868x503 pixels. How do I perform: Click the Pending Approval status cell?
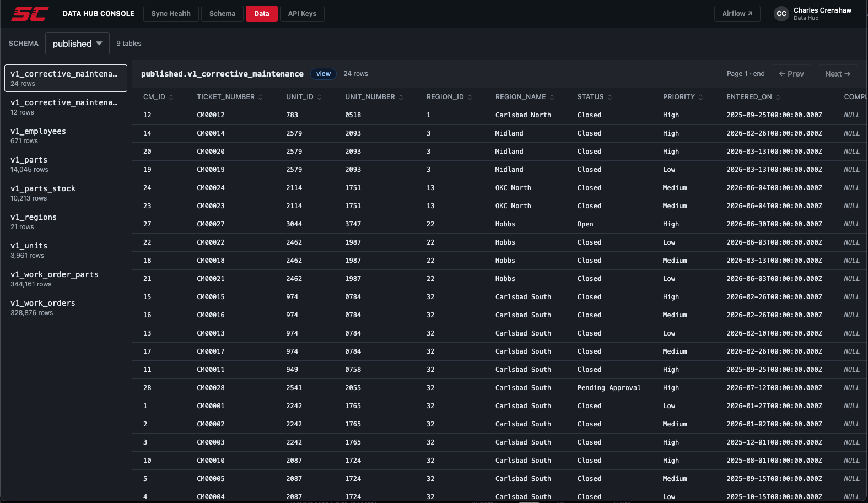pos(609,388)
